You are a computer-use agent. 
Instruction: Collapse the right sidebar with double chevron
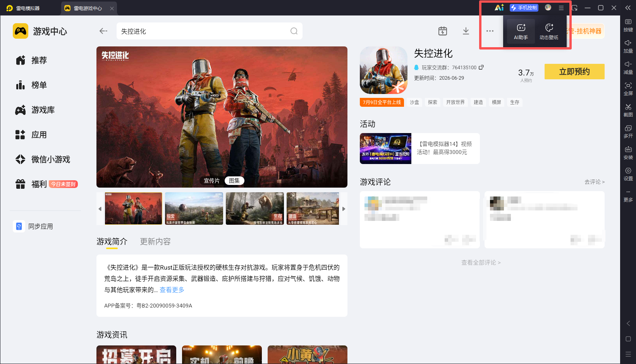pyautogui.click(x=628, y=8)
